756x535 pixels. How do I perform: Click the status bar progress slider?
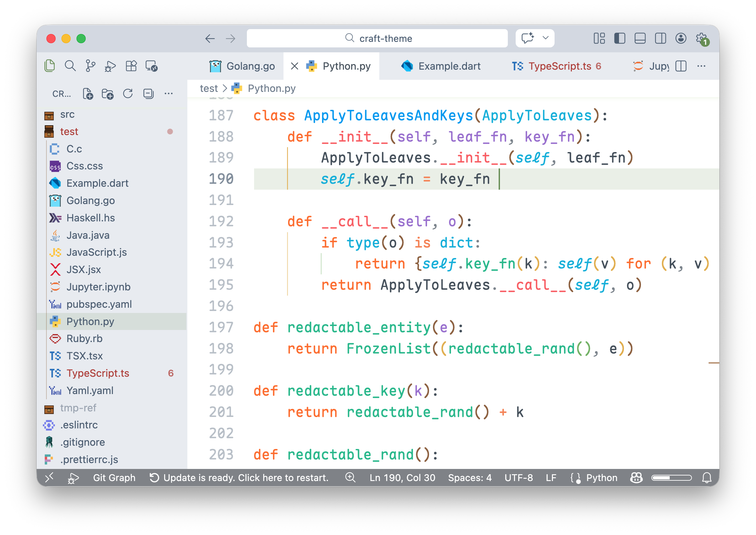tap(671, 478)
